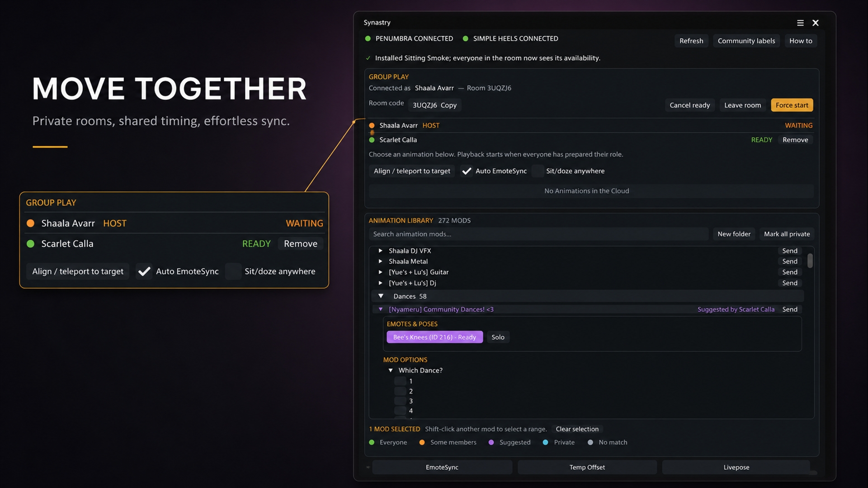Expand the [Yue's + Lu's] Dj mod
The width and height of the screenshot is (868, 488).
381,283
